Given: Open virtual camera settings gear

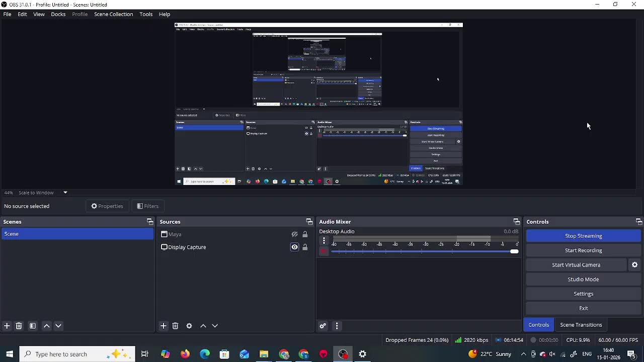Looking at the screenshot, I should point(634,265).
